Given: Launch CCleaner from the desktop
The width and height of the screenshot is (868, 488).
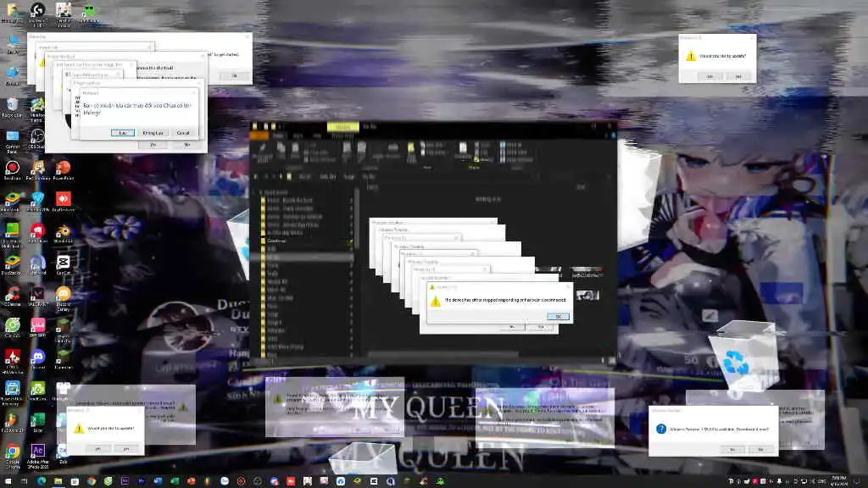Looking at the screenshot, I should [x=12, y=296].
